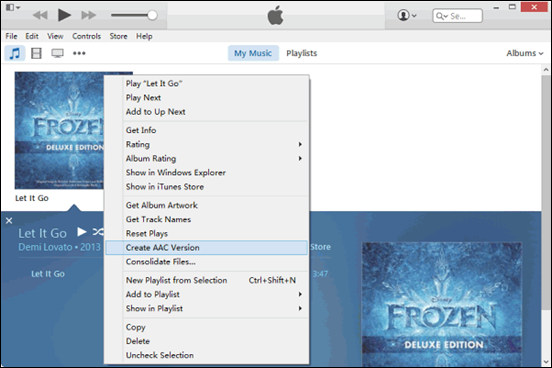The height and width of the screenshot is (368, 552).
Task: Click the Let It Go title under the album cover
Action: point(32,198)
